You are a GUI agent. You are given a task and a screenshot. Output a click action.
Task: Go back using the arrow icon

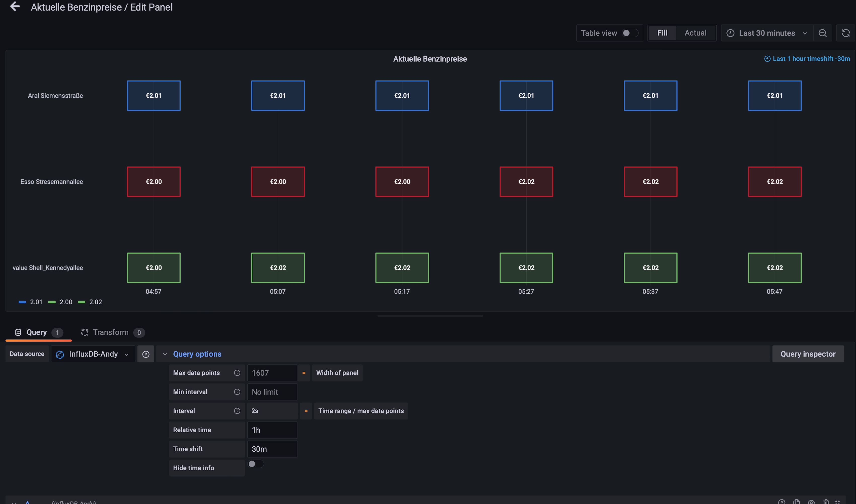[x=15, y=6]
